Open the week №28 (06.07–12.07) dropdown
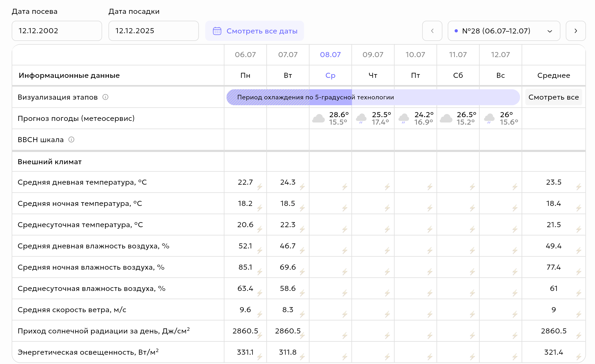595x364 pixels. pyautogui.click(x=504, y=31)
